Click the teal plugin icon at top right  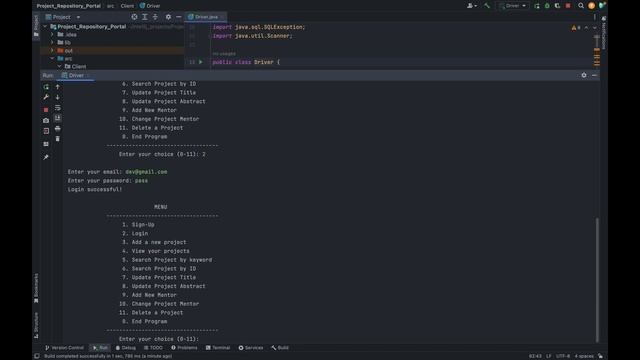pos(602,6)
